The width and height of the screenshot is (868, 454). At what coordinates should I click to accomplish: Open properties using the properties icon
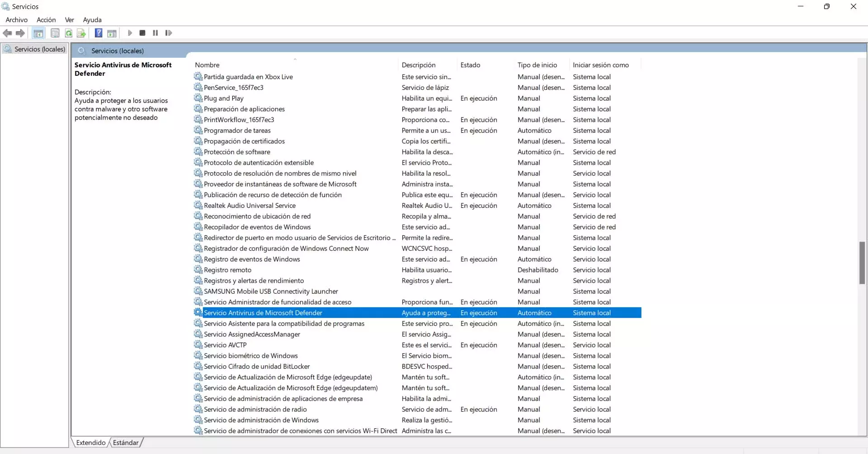55,33
